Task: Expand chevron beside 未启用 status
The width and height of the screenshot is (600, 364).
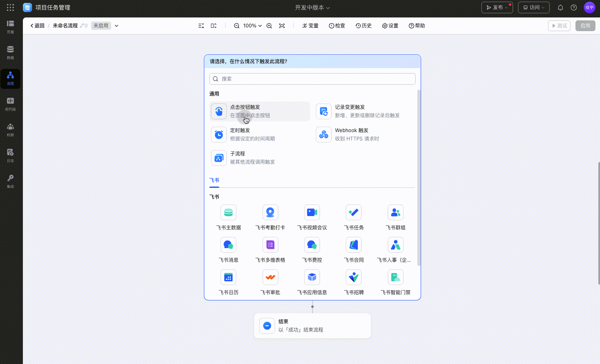Action: click(117, 26)
